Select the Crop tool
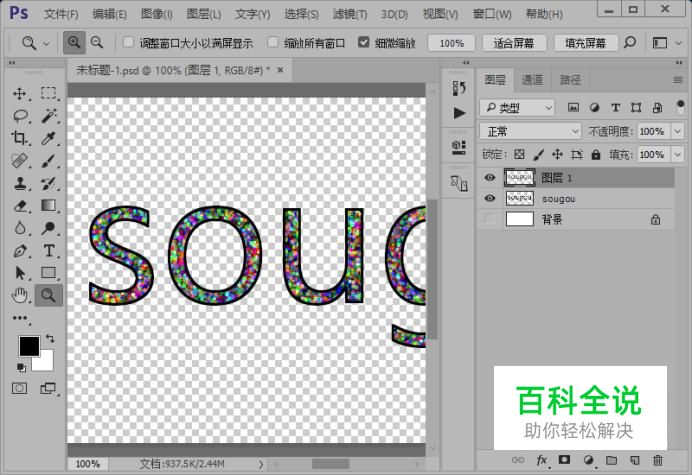The width and height of the screenshot is (692, 475). (19, 138)
